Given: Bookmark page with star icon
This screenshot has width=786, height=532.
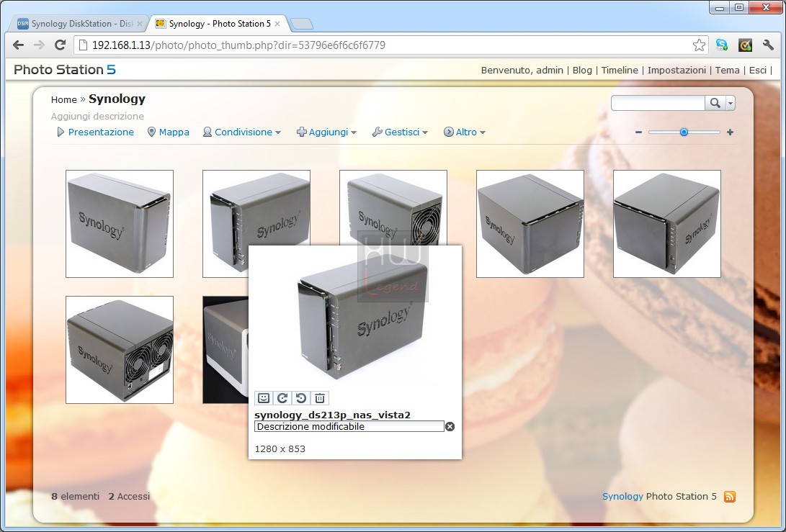Looking at the screenshot, I should [699, 45].
